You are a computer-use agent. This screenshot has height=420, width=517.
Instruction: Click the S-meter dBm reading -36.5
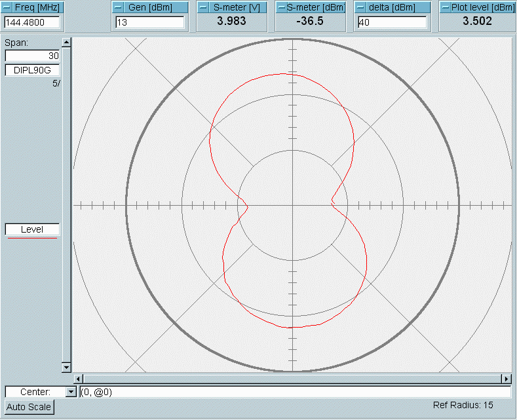310,21
